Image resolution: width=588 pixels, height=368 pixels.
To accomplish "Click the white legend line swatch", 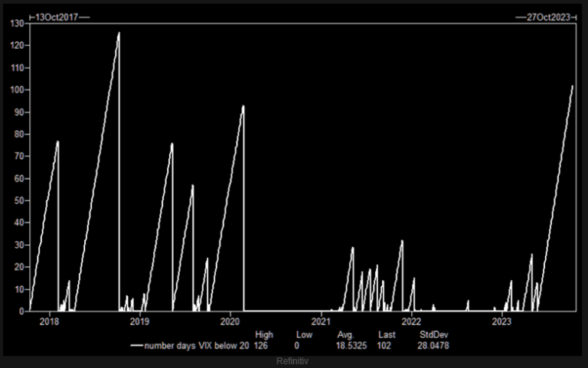I will coord(136,346).
